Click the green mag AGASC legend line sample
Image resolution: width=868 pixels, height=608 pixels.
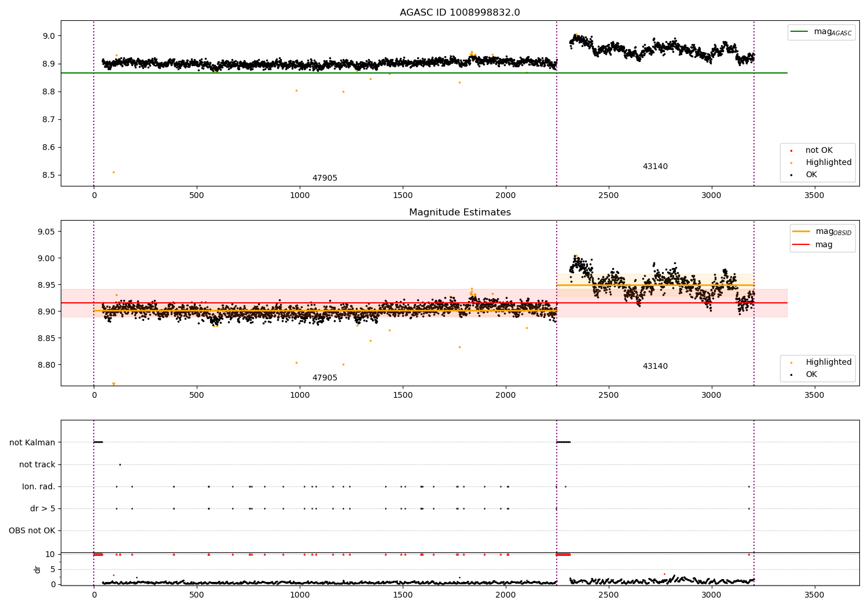click(x=800, y=32)
